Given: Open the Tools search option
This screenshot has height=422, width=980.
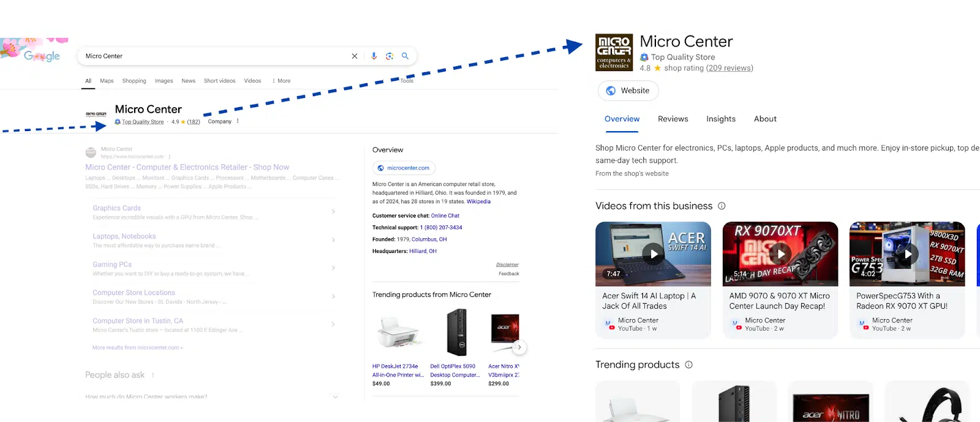Looking at the screenshot, I should pos(407,81).
